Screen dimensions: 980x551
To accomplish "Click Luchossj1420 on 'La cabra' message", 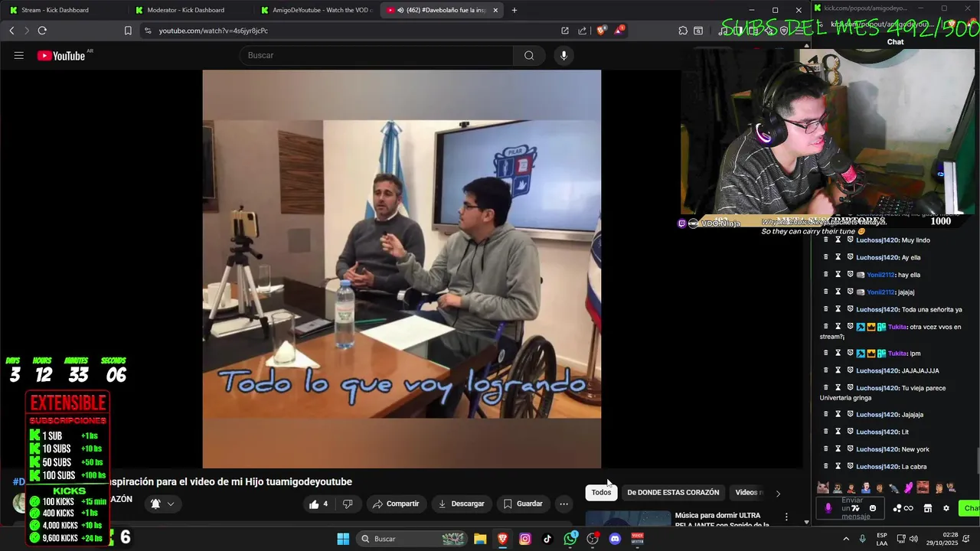I will pyautogui.click(x=877, y=467).
